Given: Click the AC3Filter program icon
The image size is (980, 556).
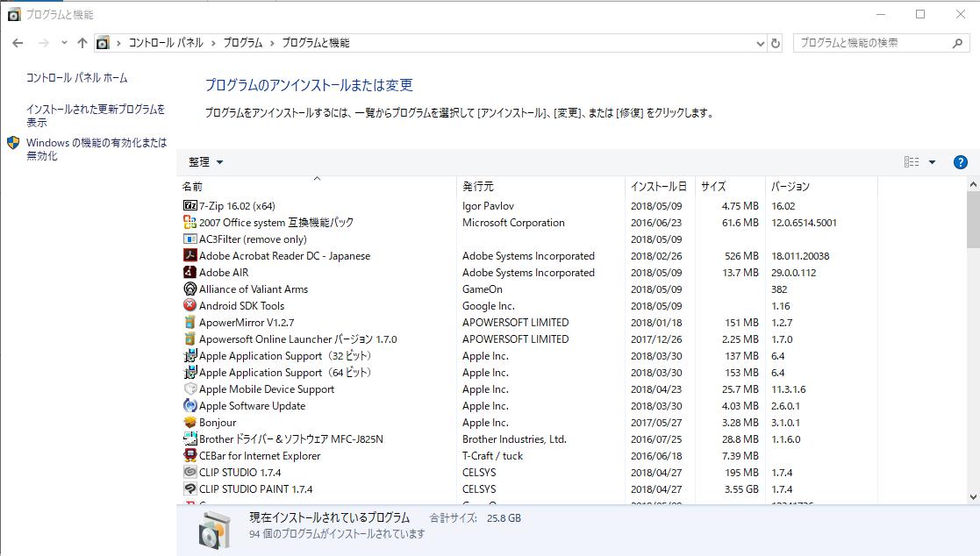Looking at the screenshot, I should (x=190, y=239).
